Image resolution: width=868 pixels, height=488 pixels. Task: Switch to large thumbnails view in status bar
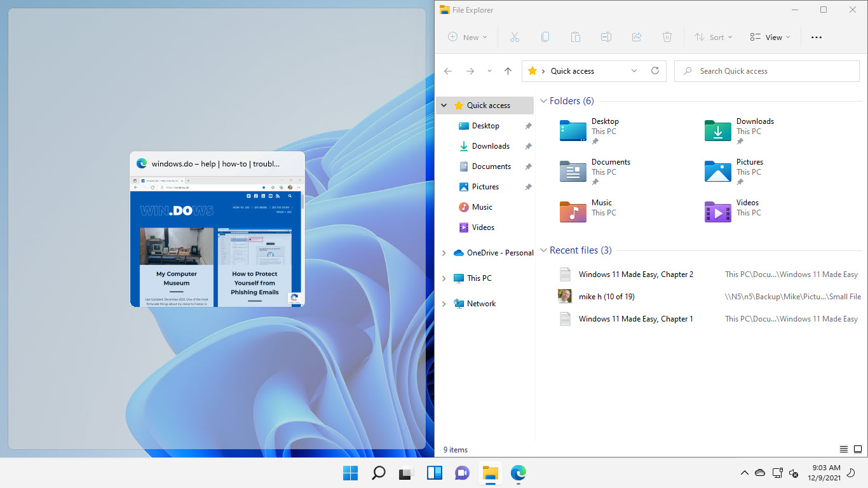point(857,449)
